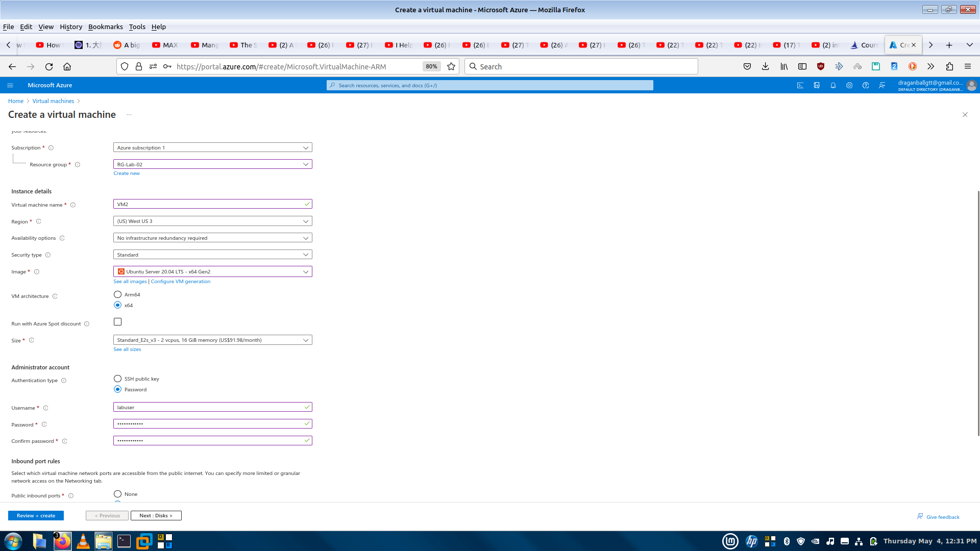This screenshot has width=980, height=551.
Task: Click the Virtual machine name field
Action: click(209, 204)
